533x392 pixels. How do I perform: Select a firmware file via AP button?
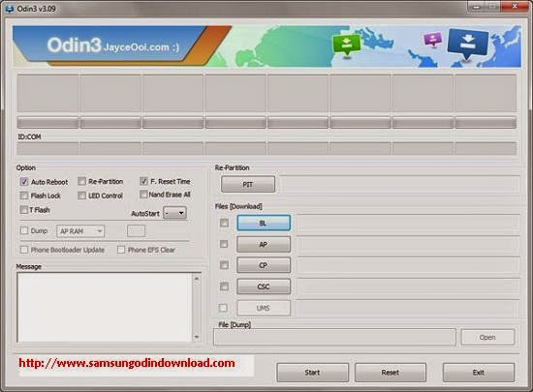pos(264,244)
